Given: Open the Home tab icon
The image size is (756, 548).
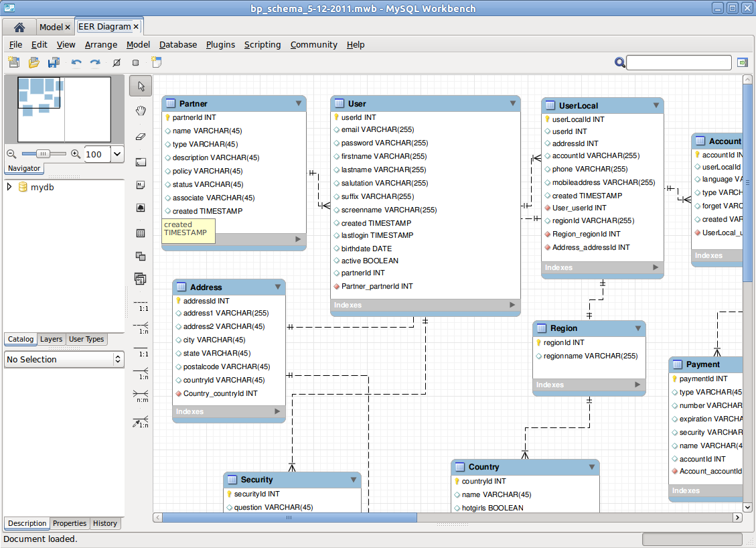Looking at the screenshot, I should tap(19, 27).
